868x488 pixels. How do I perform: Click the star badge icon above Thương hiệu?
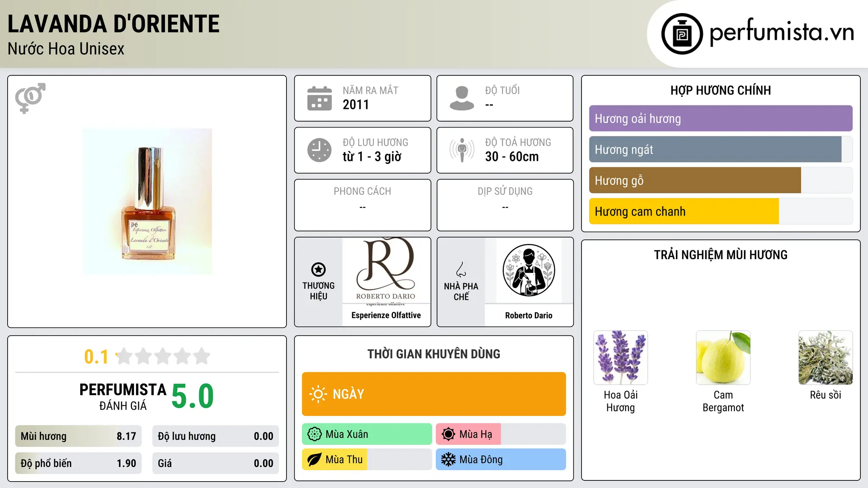(x=318, y=269)
